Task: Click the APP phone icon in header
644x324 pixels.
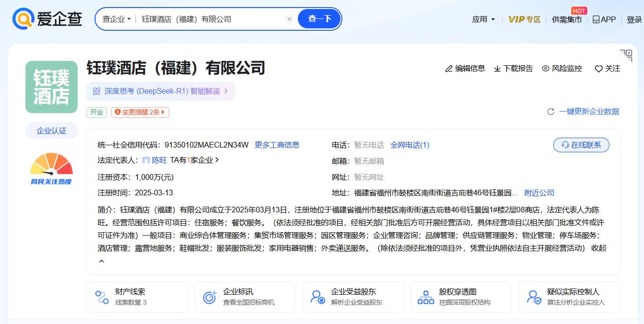Action: [x=596, y=19]
